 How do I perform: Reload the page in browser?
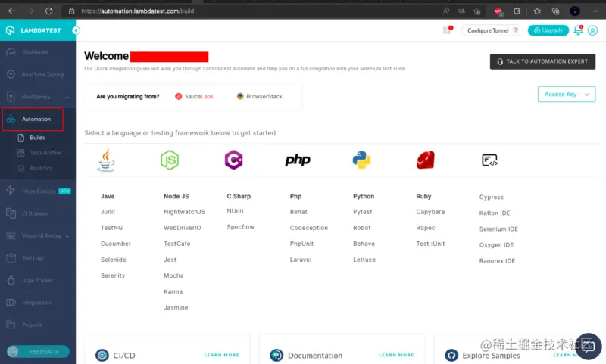[x=48, y=11]
